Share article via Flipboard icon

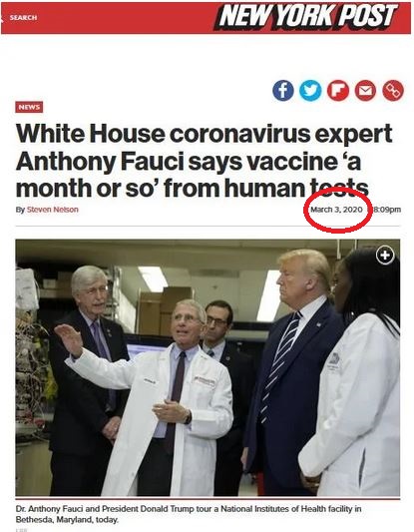338,90
